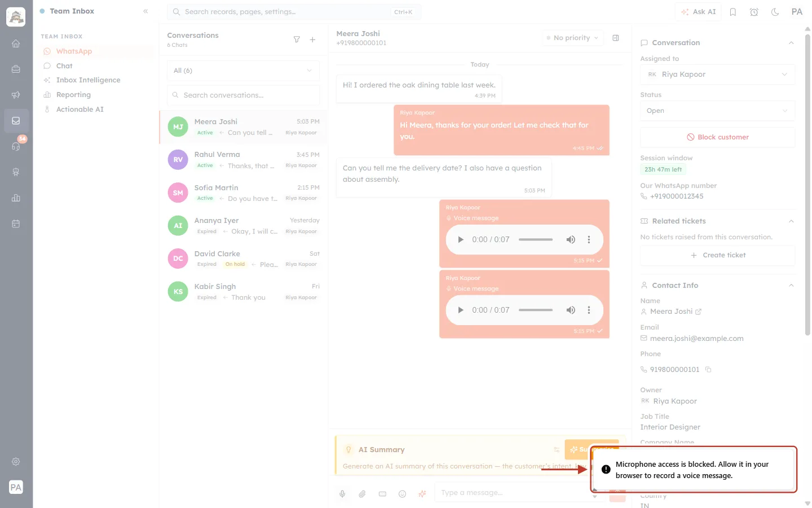Click the AI sparkle icon in composer
The image size is (812, 508).
click(422, 494)
